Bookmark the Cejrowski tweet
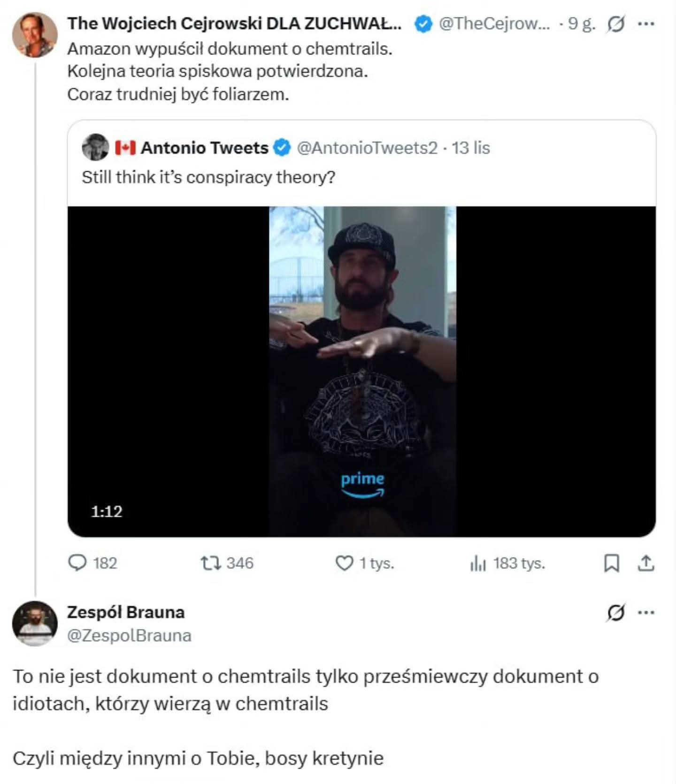This screenshot has height=784, width=676. pos(611,563)
